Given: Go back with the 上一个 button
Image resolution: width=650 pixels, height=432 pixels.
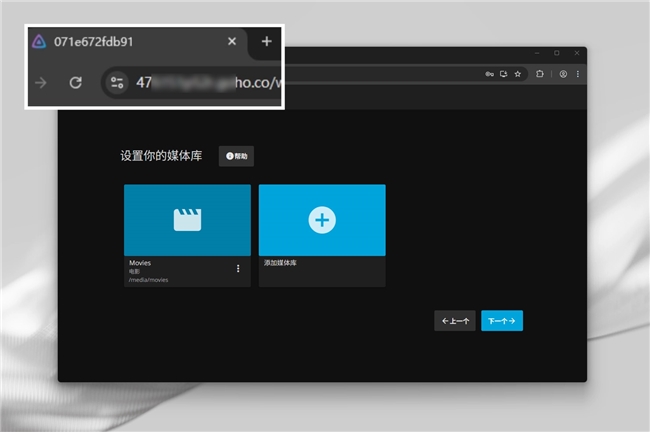Looking at the screenshot, I should click(x=455, y=321).
